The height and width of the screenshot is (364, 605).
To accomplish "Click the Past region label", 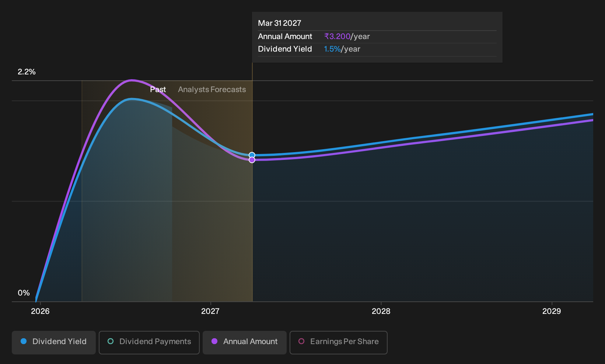I will [158, 90].
